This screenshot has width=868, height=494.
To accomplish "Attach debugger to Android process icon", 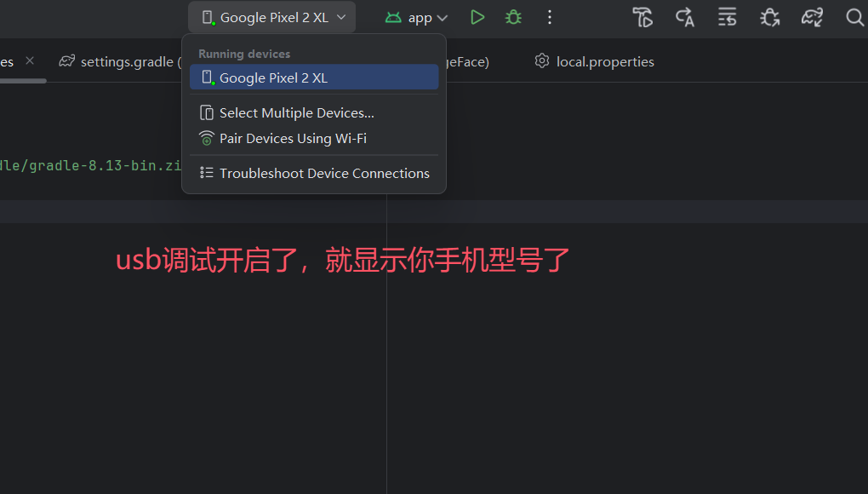I will 769,18.
